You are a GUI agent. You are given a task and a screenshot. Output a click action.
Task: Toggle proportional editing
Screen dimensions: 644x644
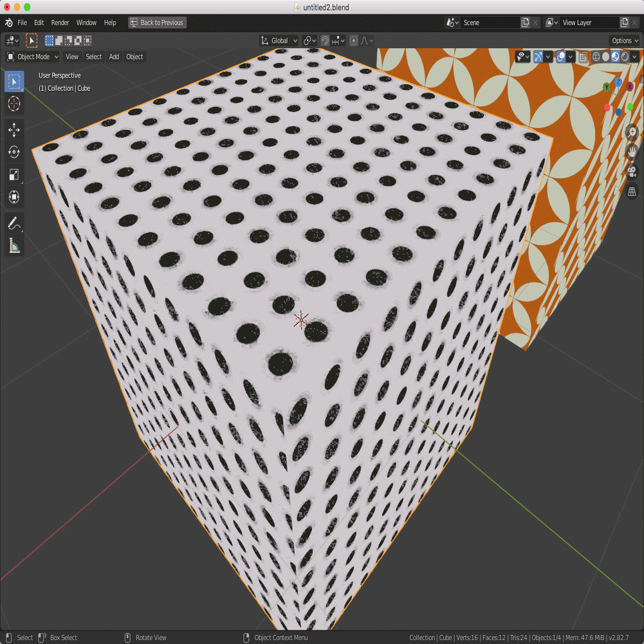point(354,41)
